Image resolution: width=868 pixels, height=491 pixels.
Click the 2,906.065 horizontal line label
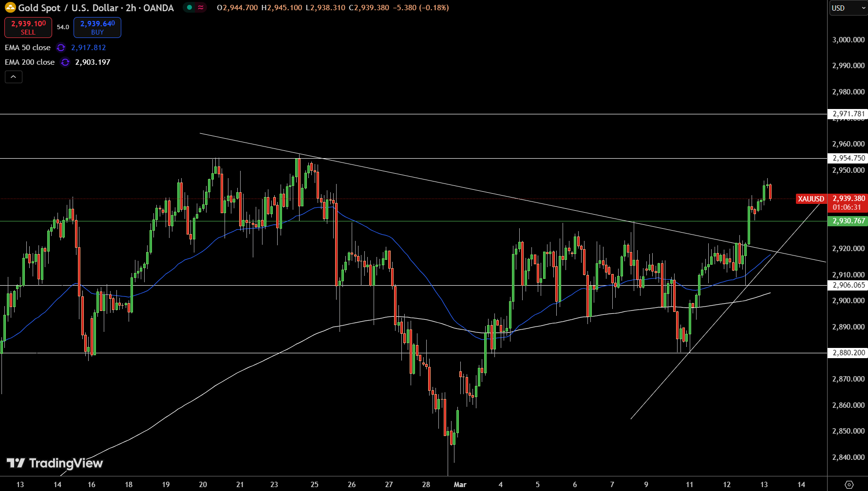click(x=848, y=285)
